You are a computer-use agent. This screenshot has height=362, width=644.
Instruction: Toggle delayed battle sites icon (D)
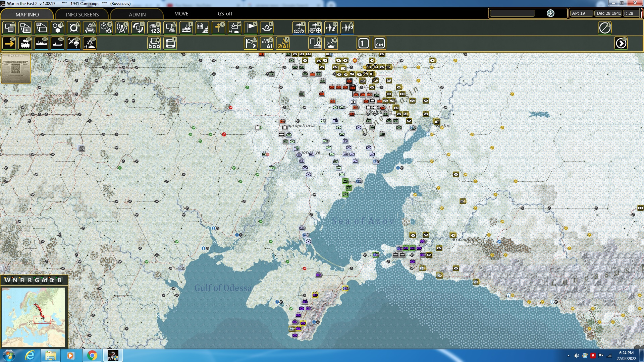pos(106,28)
